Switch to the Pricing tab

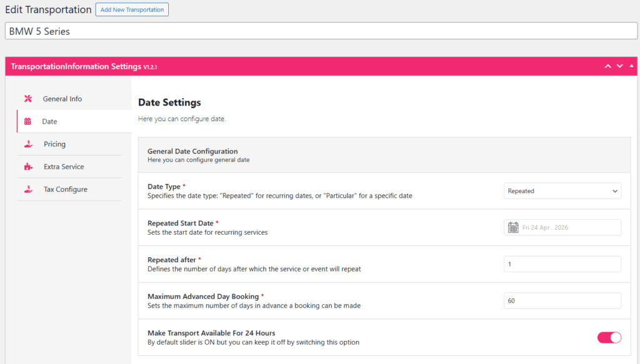click(69, 144)
